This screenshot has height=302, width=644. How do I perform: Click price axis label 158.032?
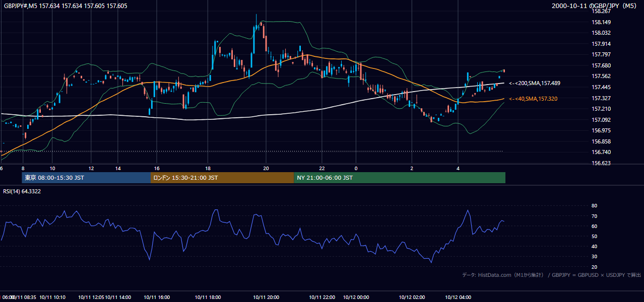pyautogui.click(x=601, y=33)
